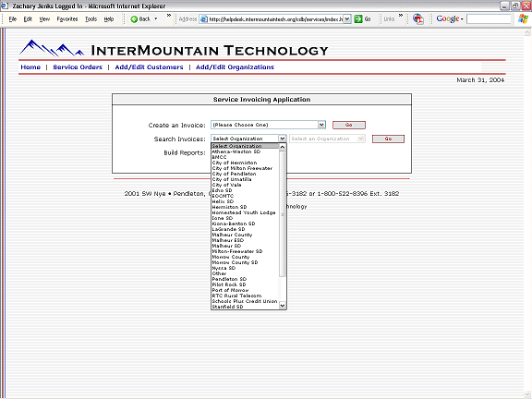
Task: Choose 'Malheur County' option
Action: [245, 235]
